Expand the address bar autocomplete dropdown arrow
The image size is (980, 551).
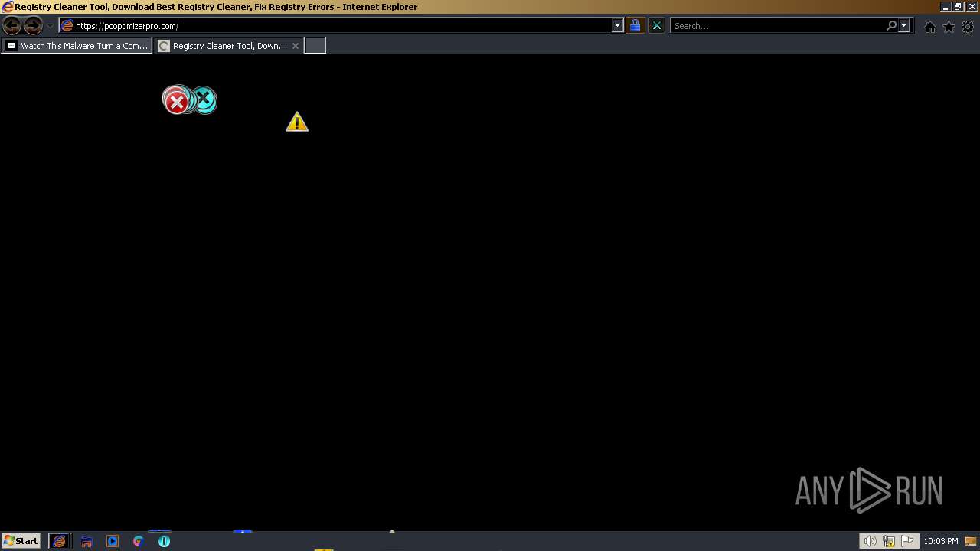[618, 26]
